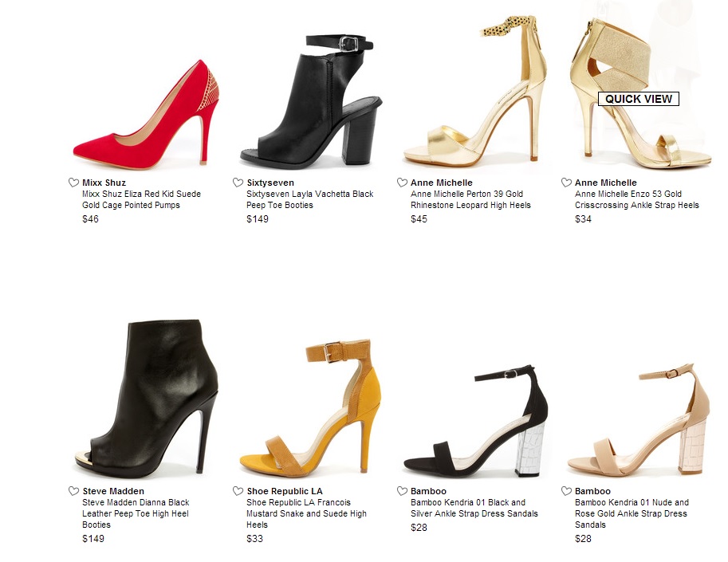
Task: Open Sixtyseven Layla Vachetta Black product link
Action: [309, 199]
